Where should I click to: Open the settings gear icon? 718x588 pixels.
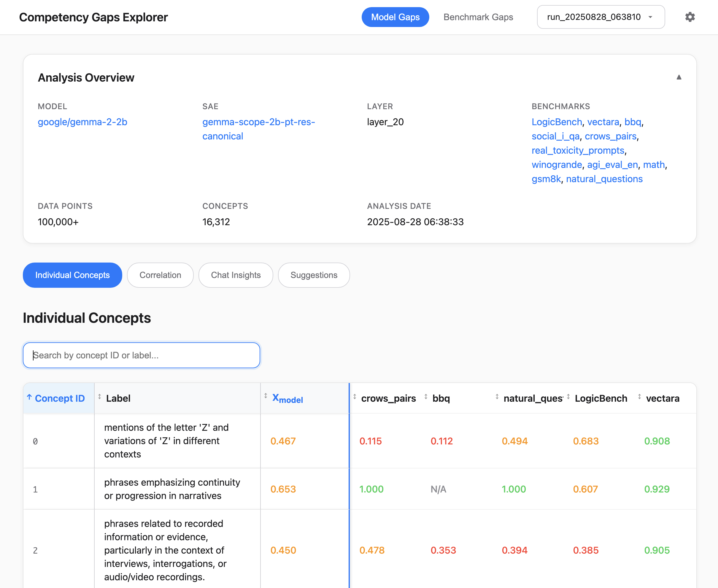point(690,17)
